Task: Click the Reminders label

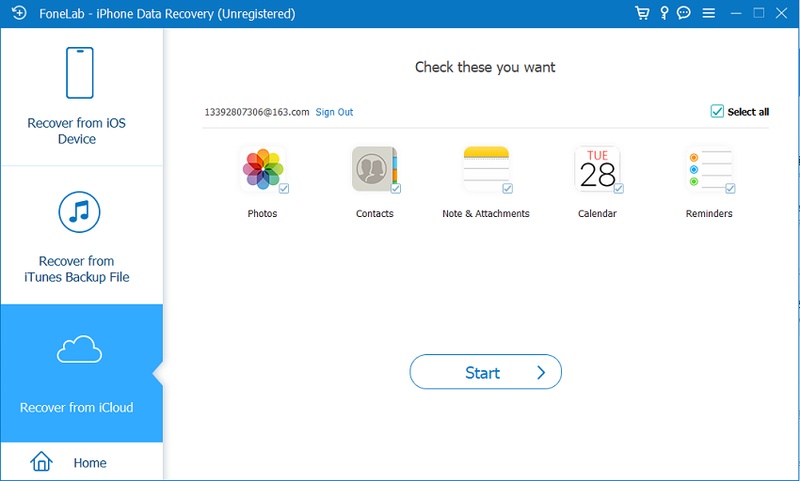Action: pos(709,214)
